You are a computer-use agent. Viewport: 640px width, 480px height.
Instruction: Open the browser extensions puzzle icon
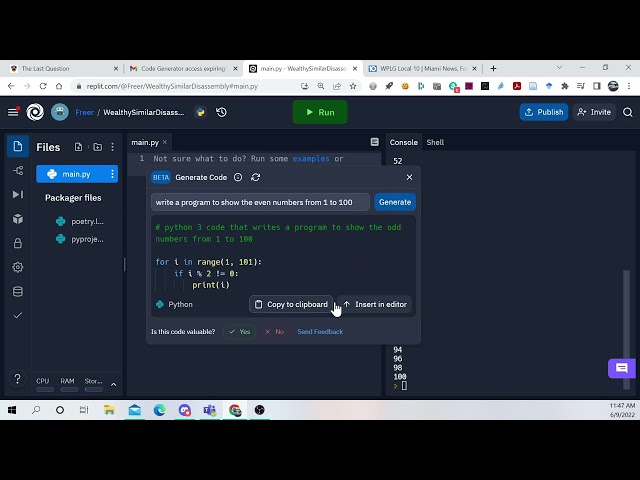pyautogui.click(x=565, y=86)
